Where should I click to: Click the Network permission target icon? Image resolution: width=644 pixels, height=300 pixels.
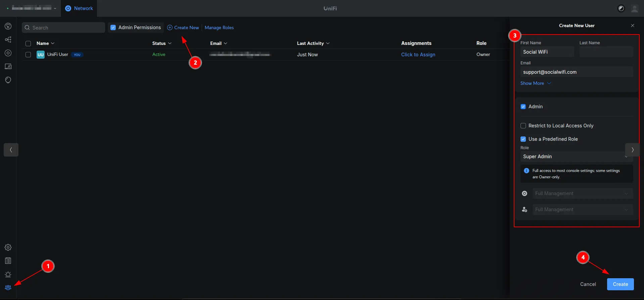[x=525, y=193]
